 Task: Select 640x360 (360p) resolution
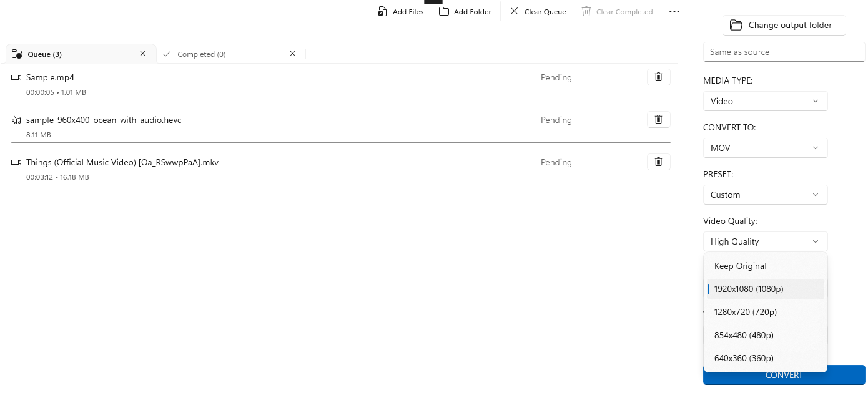click(765, 358)
